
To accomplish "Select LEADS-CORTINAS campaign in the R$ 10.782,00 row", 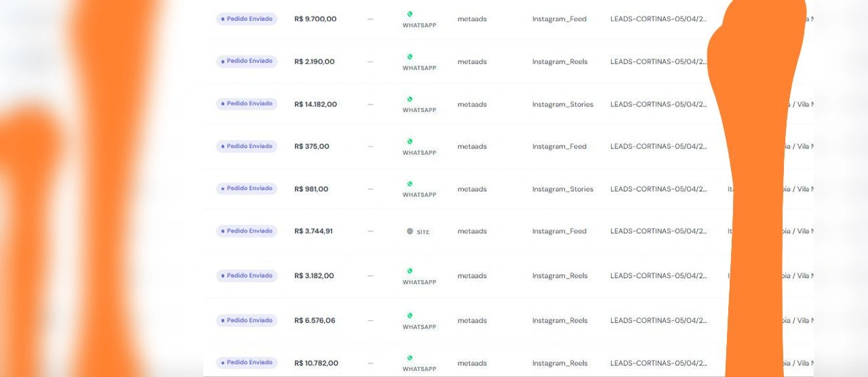I will coord(658,363).
